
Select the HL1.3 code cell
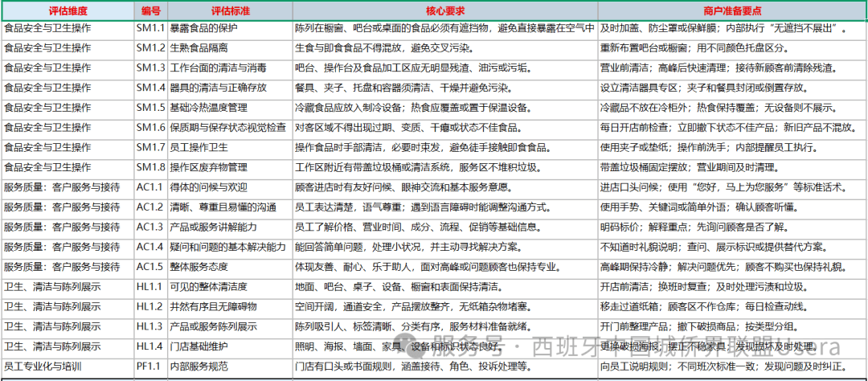coord(150,326)
